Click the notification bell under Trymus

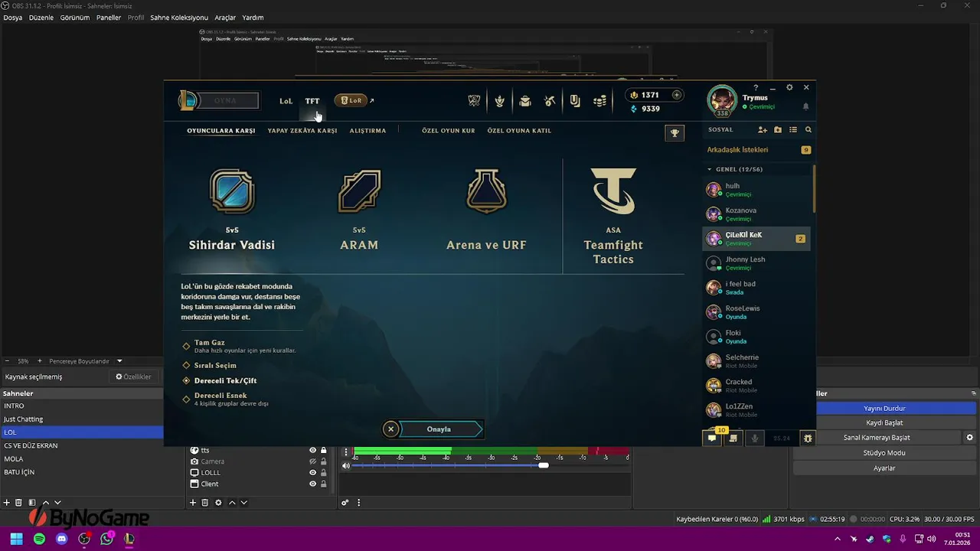[x=805, y=106]
